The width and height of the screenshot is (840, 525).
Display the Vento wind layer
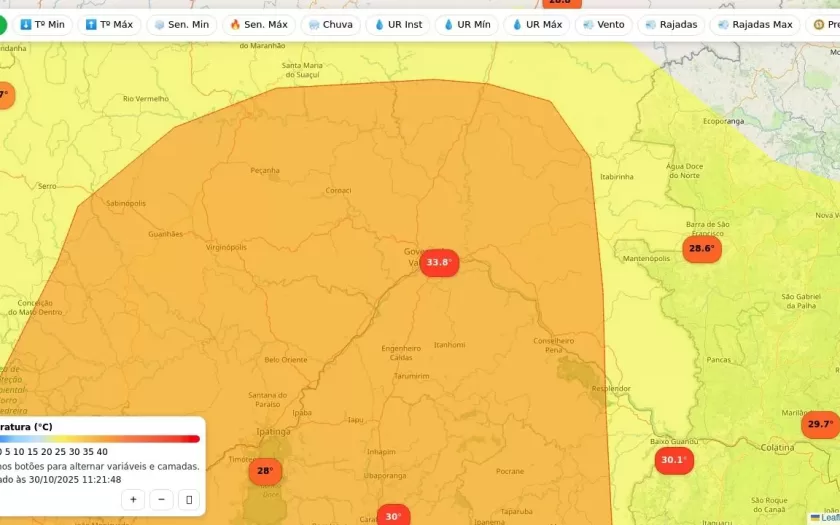pyautogui.click(x=603, y=25)
